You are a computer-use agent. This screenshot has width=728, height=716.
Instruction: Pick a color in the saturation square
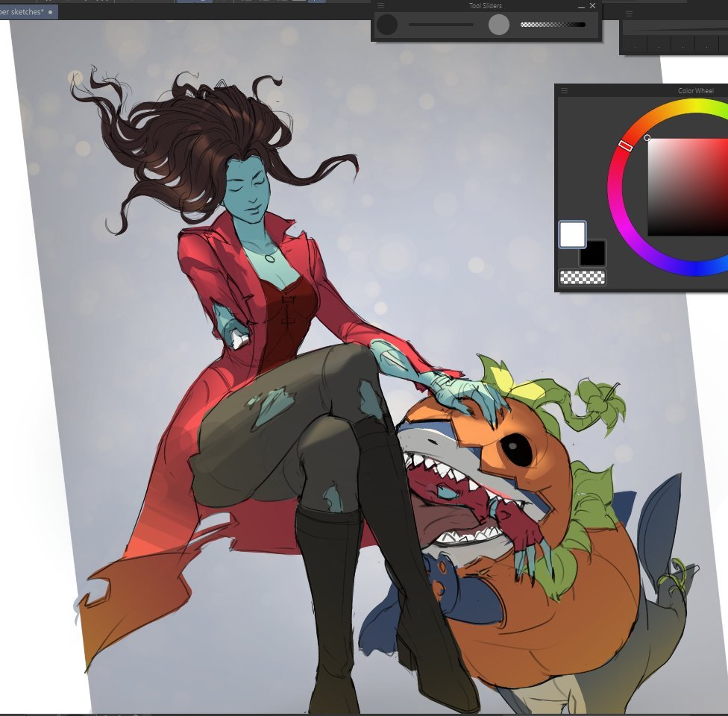[688, 187]
